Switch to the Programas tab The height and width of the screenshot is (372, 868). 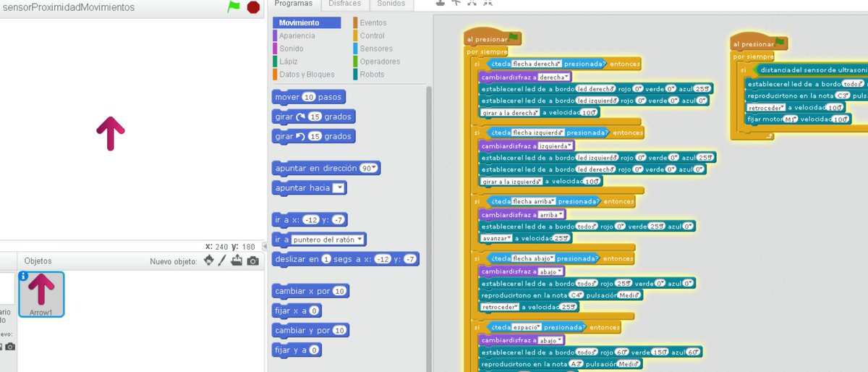[293, 4]
